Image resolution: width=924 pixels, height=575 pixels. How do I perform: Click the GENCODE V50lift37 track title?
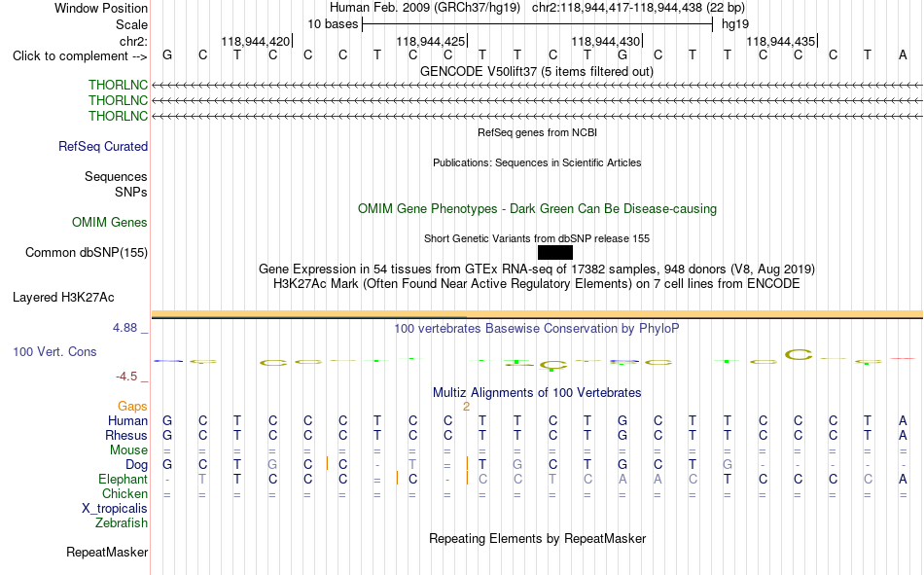[537, 71]
